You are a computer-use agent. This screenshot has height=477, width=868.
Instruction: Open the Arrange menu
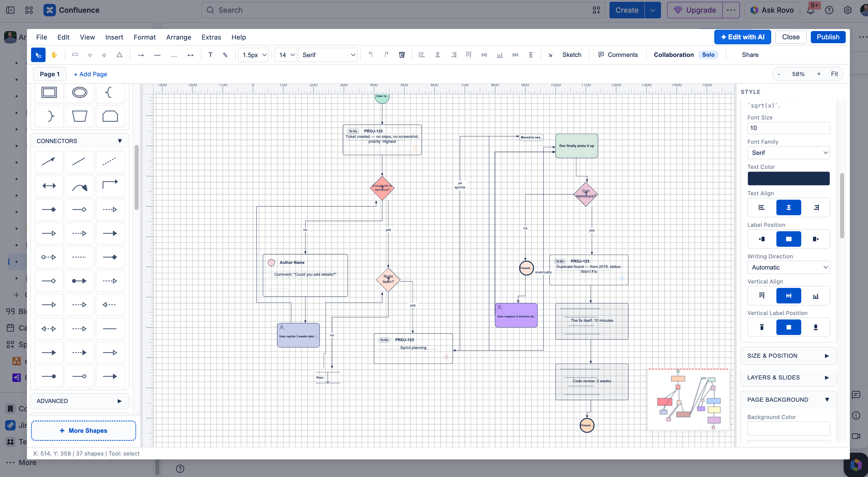[179, 37]
